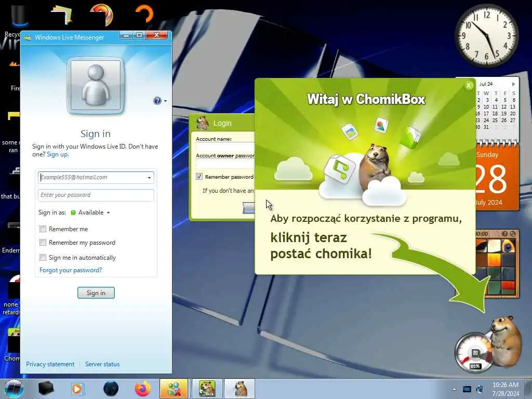Open the Forgot your password link
This screenshot has height=399, width=532.
pyautogui.click(x=71, y=270)
